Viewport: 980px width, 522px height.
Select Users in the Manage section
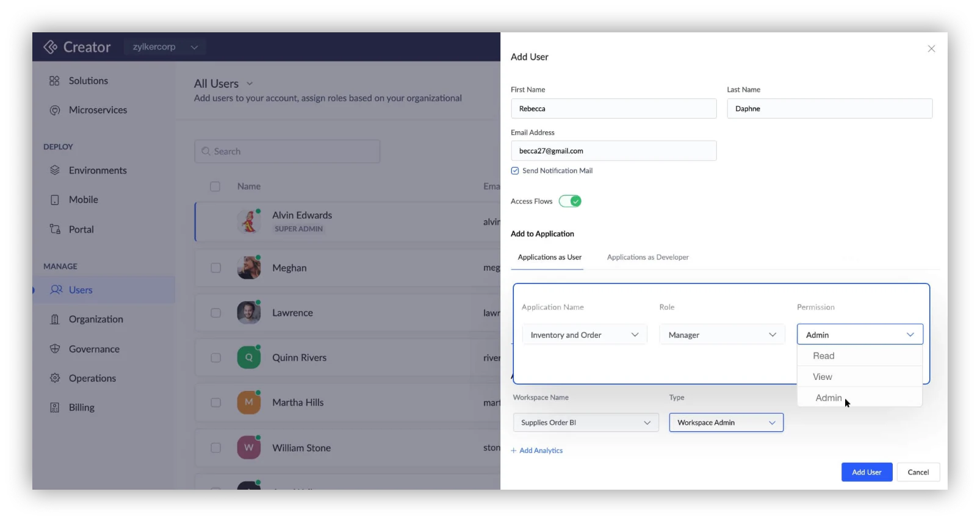[81, 290]
